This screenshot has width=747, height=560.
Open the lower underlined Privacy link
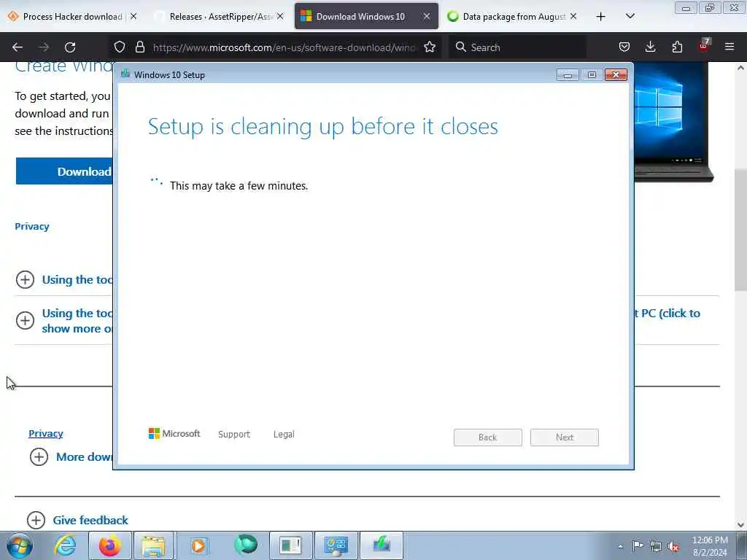(x=46, y=433)
